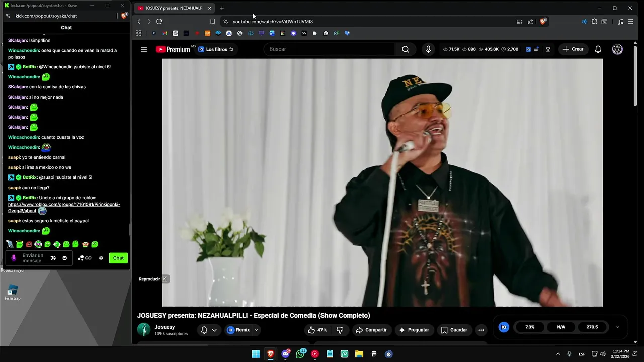This screenshot has width=644, height=362.
Task: Open the Word document bookmark icon
Action: pos(272,33)
